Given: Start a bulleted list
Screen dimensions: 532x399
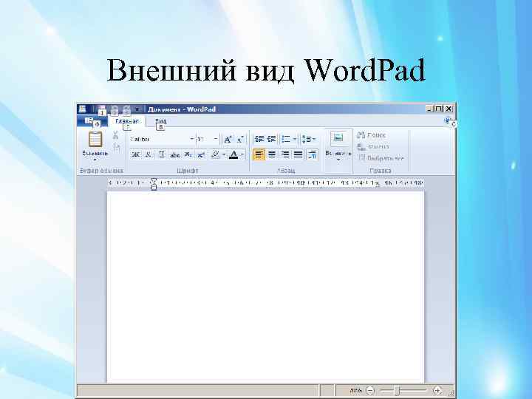Looking at the screenshot, I should click(286, 139).
